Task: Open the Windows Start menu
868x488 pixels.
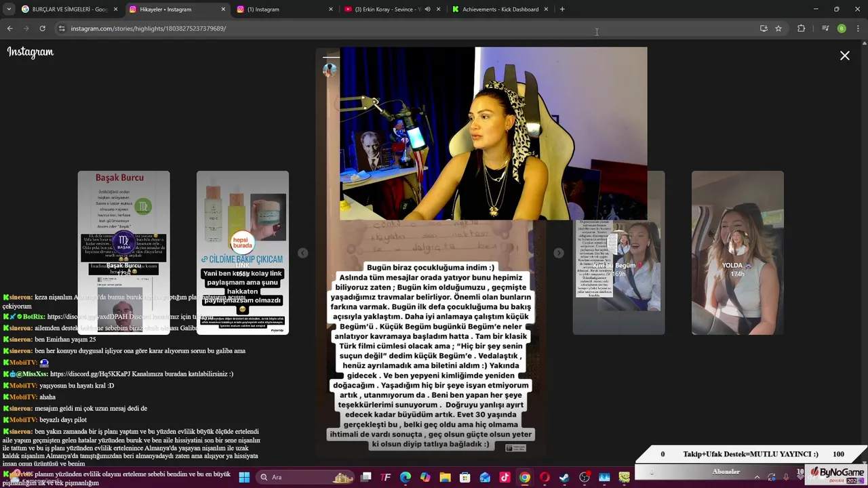Action: coord(244,477)
